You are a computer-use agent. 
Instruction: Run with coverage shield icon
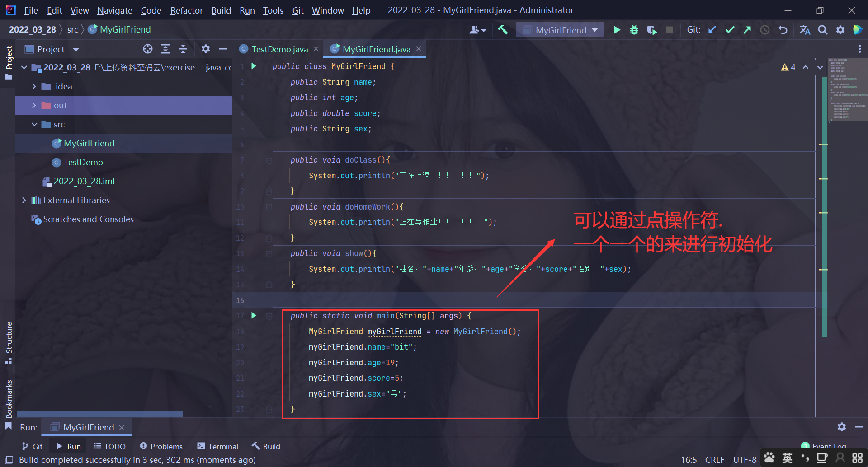coord(651,30)
